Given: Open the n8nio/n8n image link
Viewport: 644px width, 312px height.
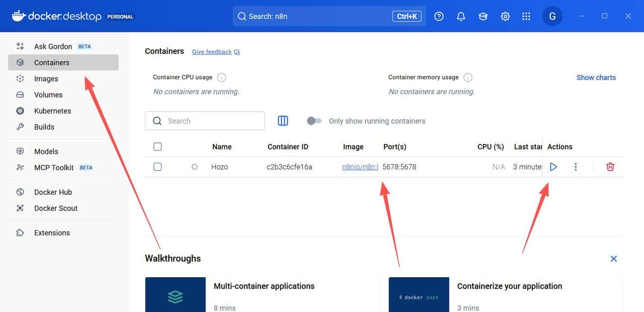Looking at the screenshot, I should pos(360,167).
